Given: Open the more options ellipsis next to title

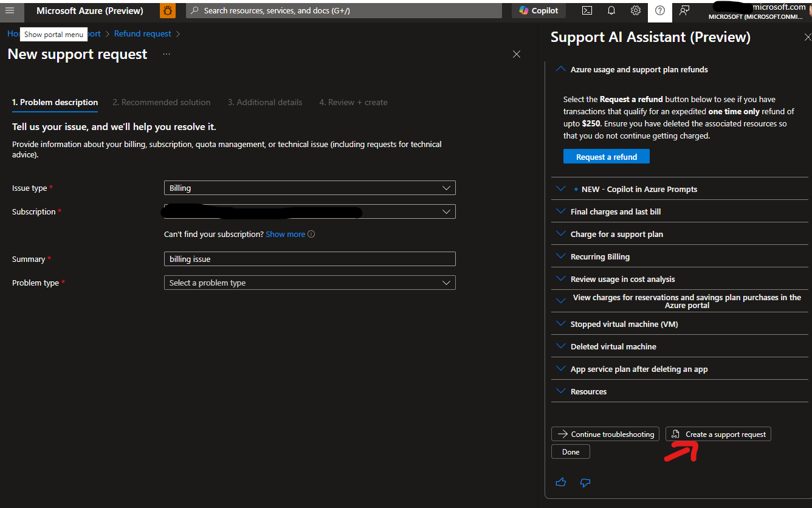Looking at the screenshot, I should click(167, 54).
